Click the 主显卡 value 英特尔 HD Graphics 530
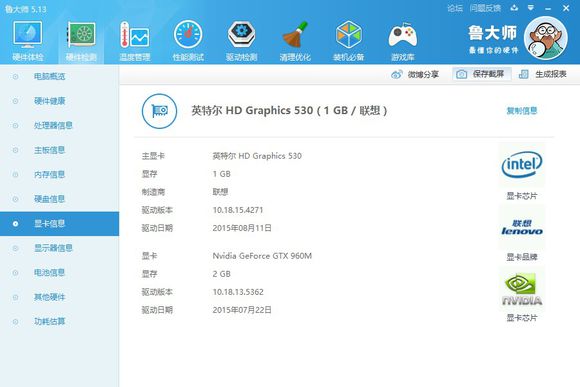580x387 pixels. pos(257,156)
